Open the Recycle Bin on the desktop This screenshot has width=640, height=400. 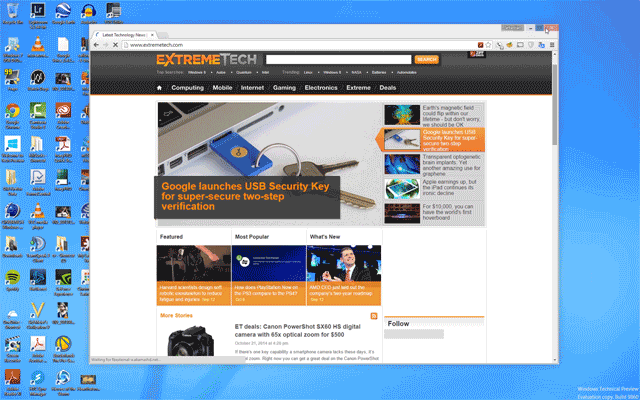(13, 13)
